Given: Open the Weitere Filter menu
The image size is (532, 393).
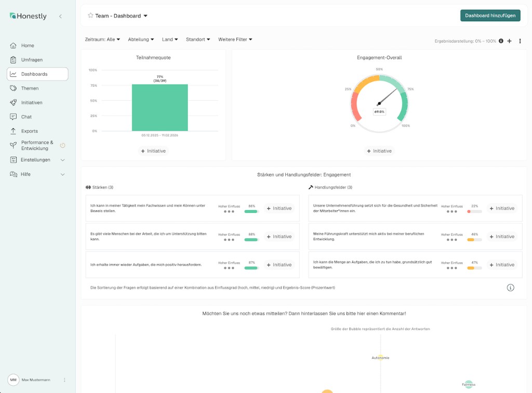Looking at the screenshot, I should point(235,39).
